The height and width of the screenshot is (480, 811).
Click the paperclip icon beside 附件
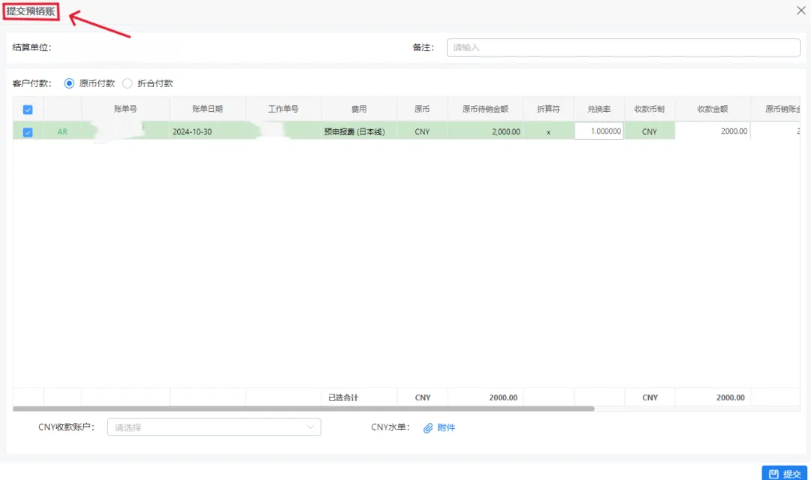428,428
